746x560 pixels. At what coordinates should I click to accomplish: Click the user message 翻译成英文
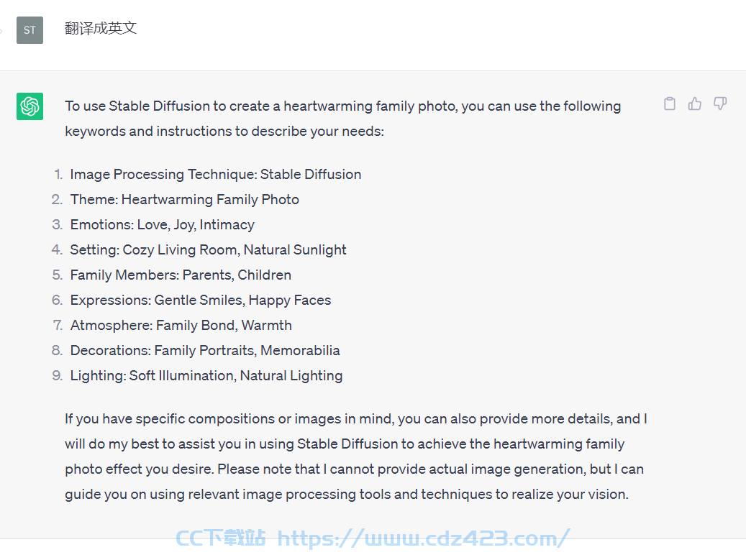[101, 29]
